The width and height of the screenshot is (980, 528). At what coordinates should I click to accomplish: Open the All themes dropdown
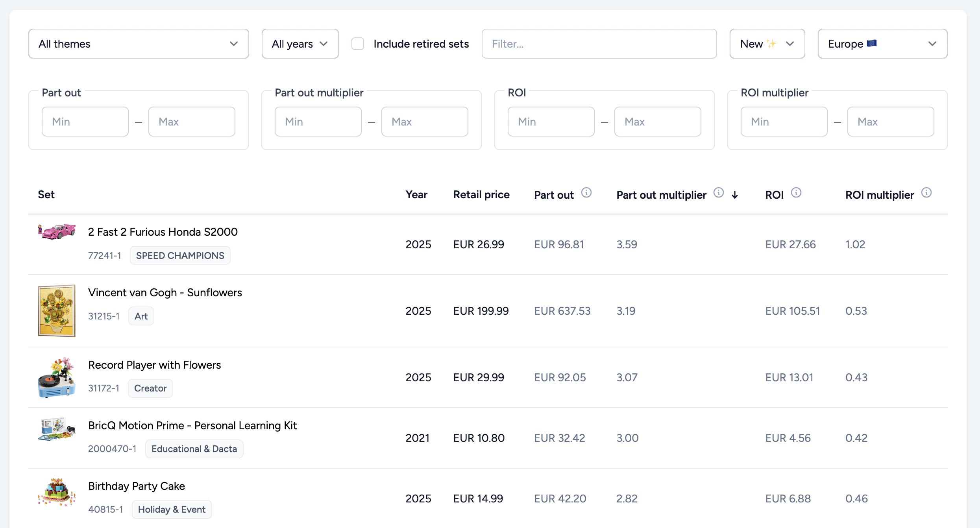pyautogui.click(x=139, y=44)
